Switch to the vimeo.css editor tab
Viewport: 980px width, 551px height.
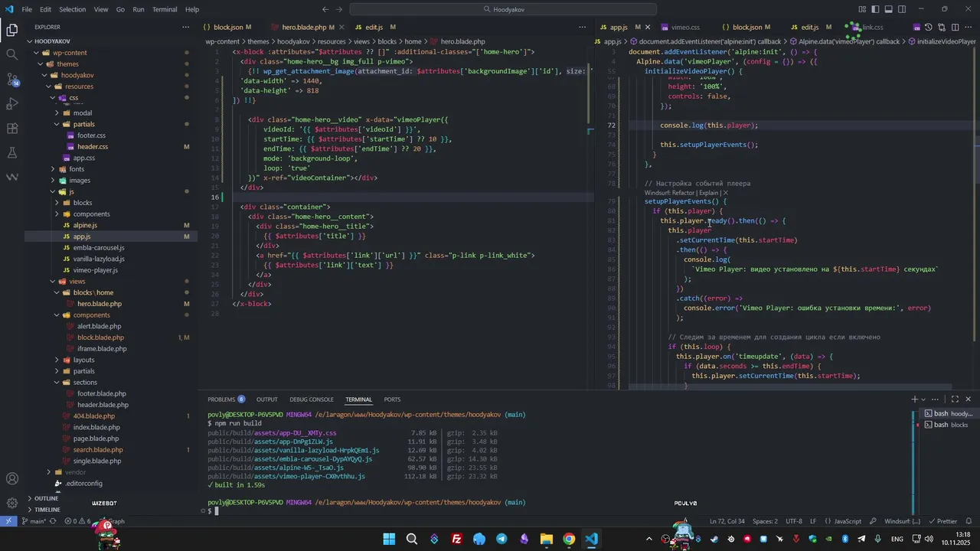(685, 28)
